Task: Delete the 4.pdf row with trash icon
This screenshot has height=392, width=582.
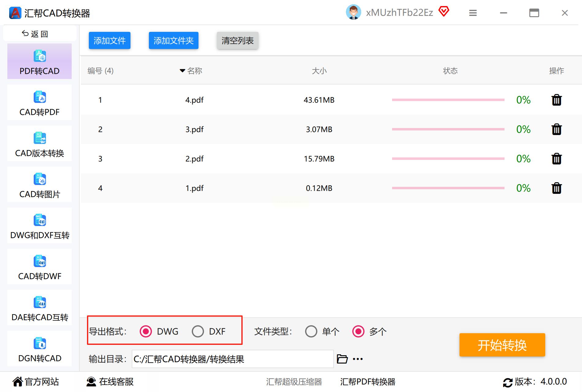Action: pyautogui.click(x=556, y=100)
